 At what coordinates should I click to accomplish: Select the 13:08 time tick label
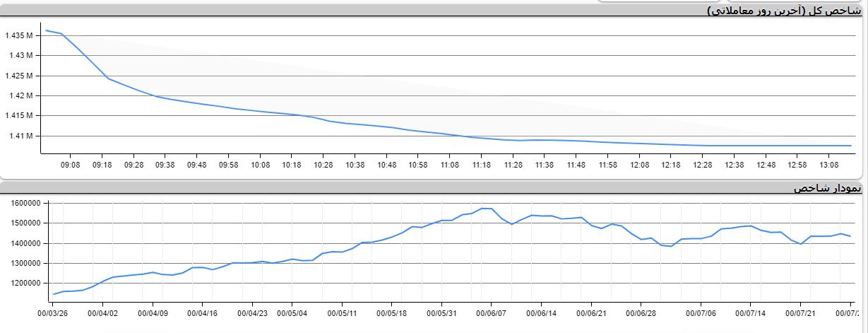pos(829,165)
